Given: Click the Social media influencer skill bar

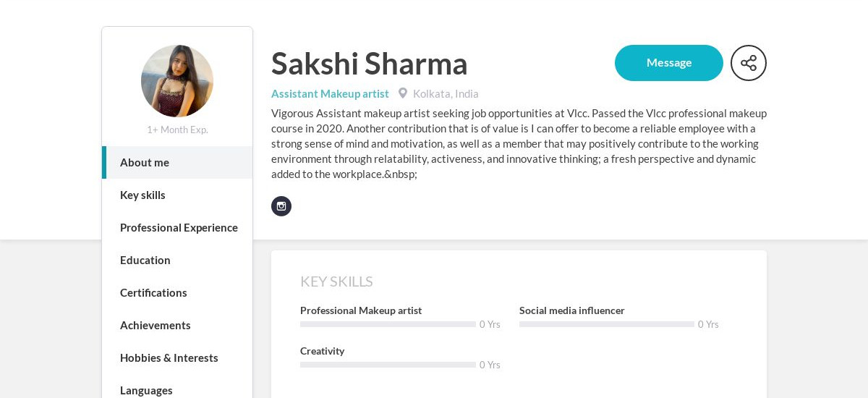Looking at the screenshot, I should [x=607, y=324].
